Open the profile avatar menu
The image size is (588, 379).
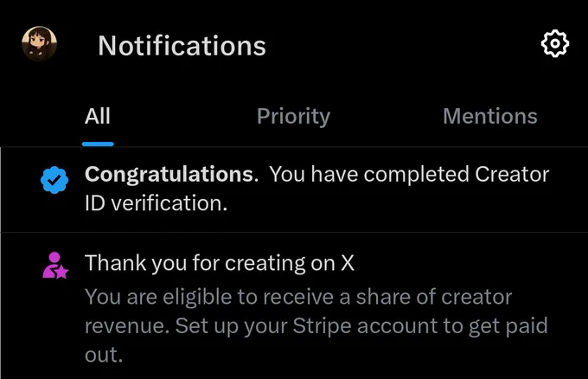pos(40,43)
